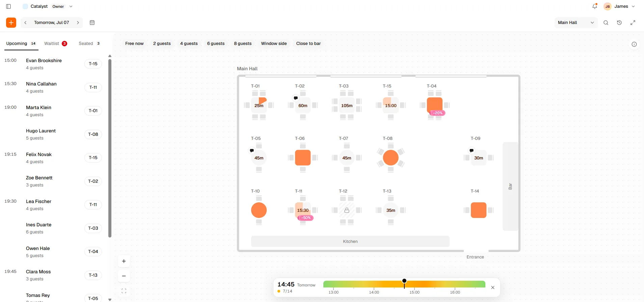
Task: Zoom out of the floor plan
Action: [x=124, y=276]
